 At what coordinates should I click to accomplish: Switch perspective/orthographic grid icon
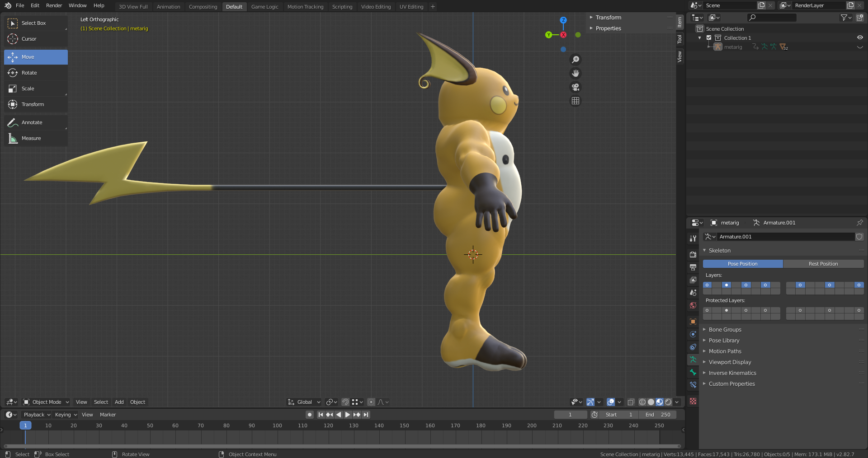coord(576,101)
